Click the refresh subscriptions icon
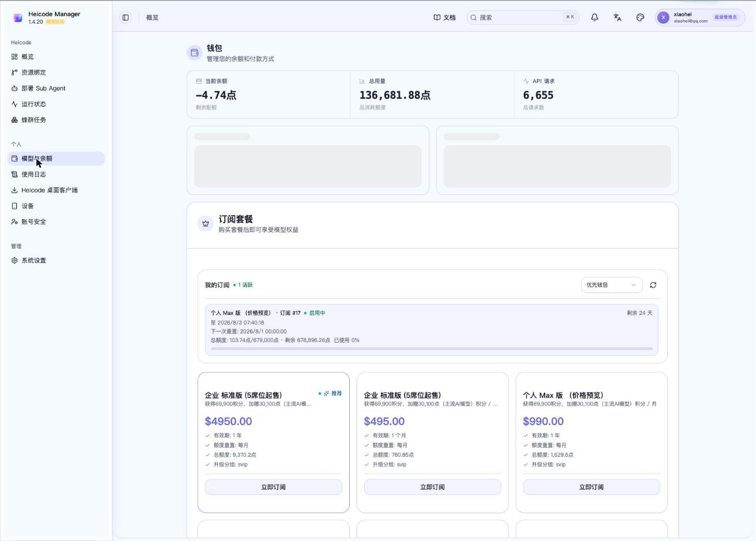The width and height of the screenshot is (756, 541). [653, 285]
